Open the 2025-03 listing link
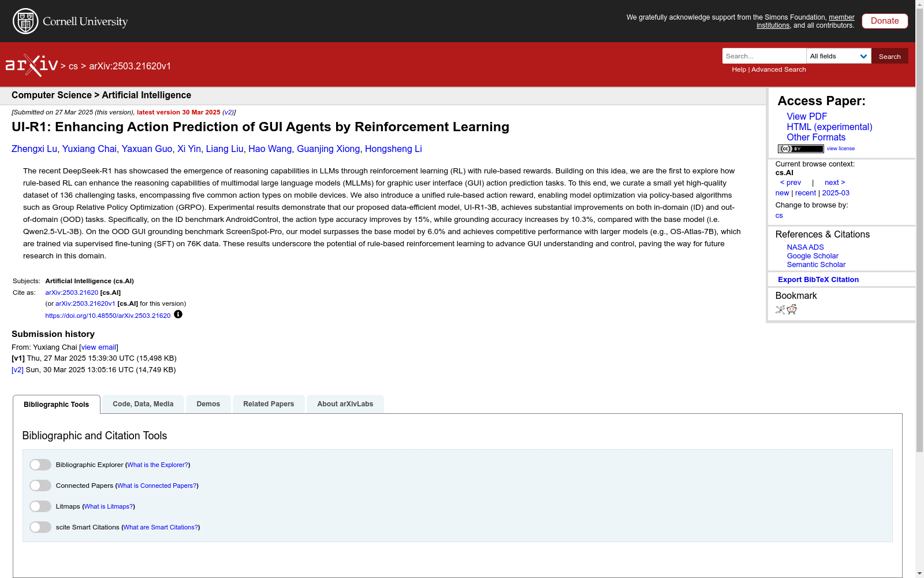The height and width of the screenshot is (578, 924). click(x=836, y=193)
